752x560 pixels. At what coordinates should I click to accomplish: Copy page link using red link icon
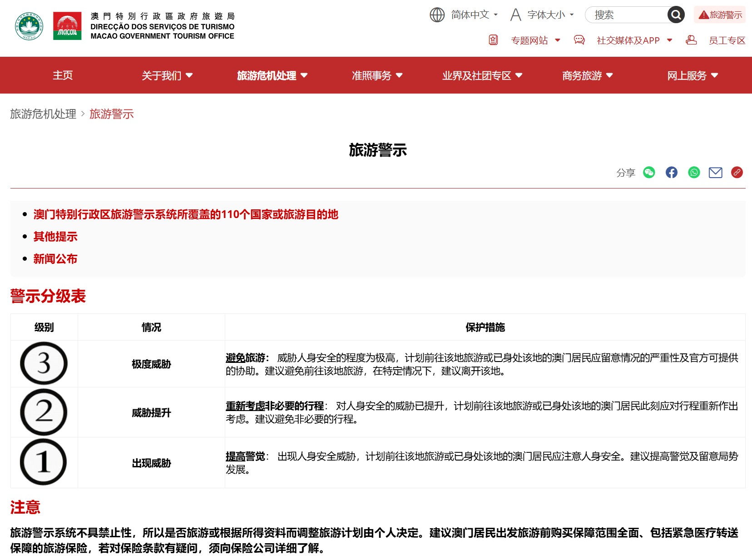pyautogui.click(x=737, y=173)
